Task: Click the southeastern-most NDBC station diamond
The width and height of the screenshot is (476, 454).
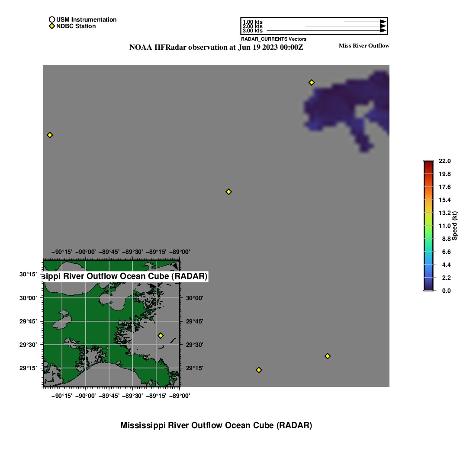Action: pos(328,356)
